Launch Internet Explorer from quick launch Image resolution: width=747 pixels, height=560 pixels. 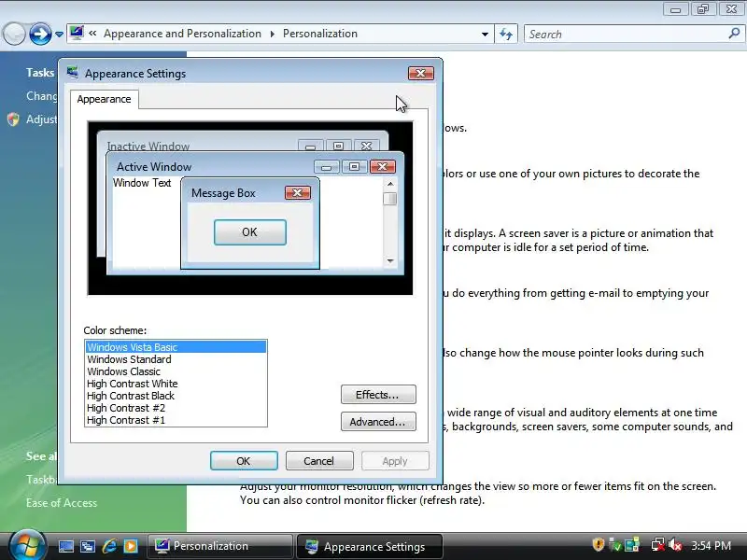tap(109, 546)
